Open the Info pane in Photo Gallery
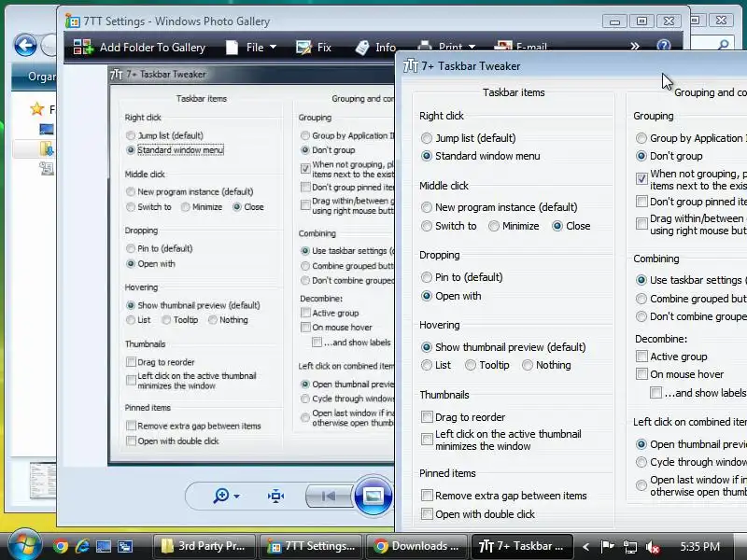The image size is (747, 560). [x=375, y=48]
